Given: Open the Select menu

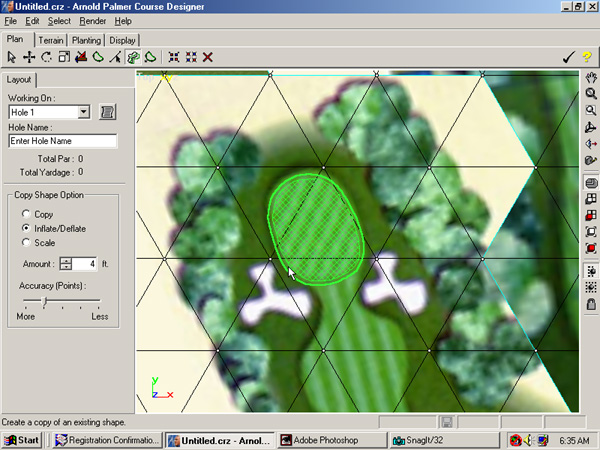Looking at the screenshot, I should (x=59, y=21).
